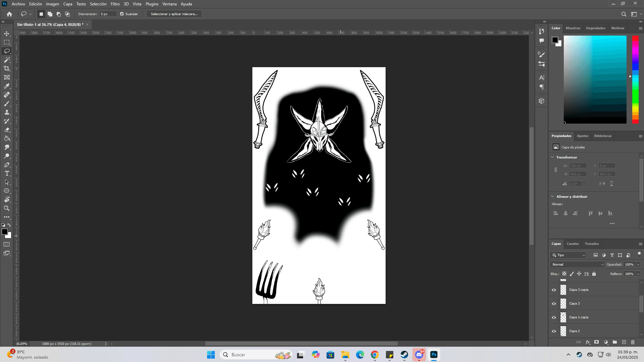Open the Opacidad dropdown arrow
644x362 pixels.
638,265
